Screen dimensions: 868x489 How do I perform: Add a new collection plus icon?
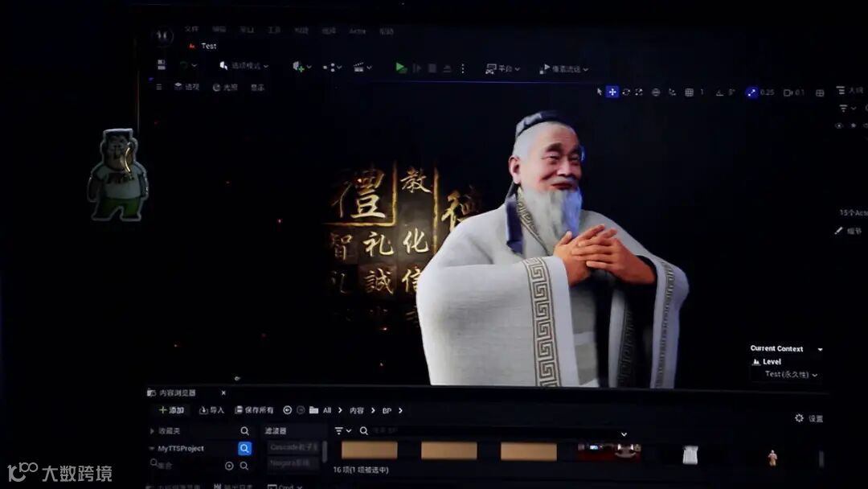[x=229, y=466]
